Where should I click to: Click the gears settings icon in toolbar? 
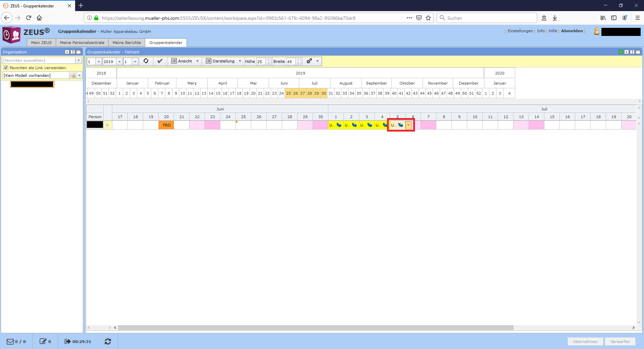click(309, 61)
